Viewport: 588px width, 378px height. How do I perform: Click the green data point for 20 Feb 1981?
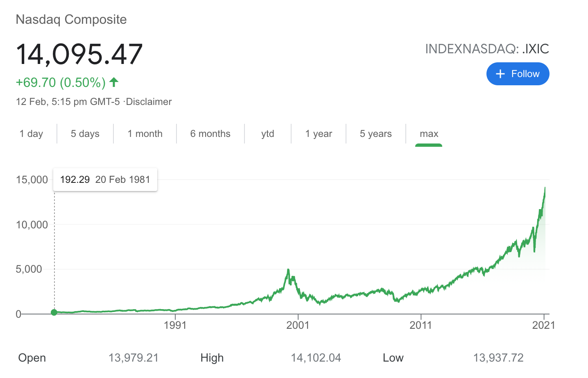pos(54,312)
